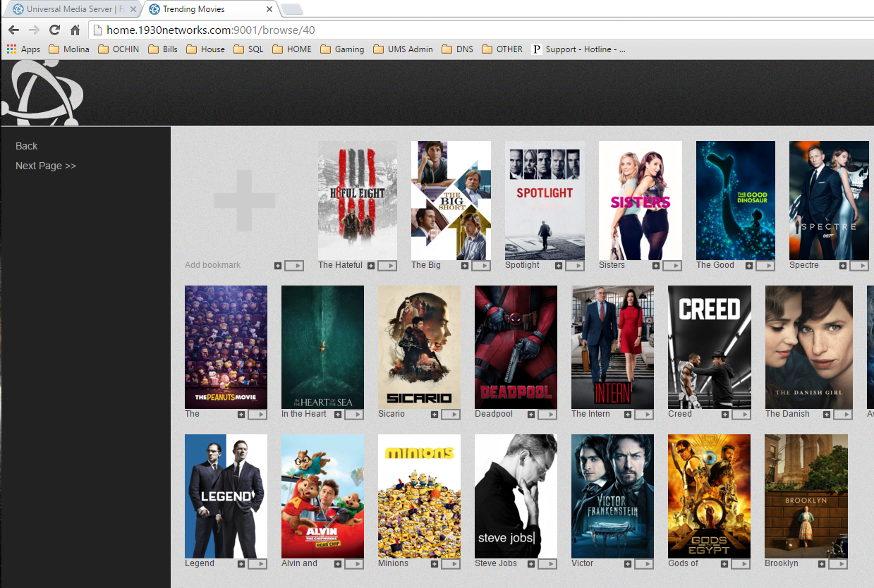This screenshot has width=874, height=588.
Task: Click the plus icon beside Sicario
Action: 435,415
